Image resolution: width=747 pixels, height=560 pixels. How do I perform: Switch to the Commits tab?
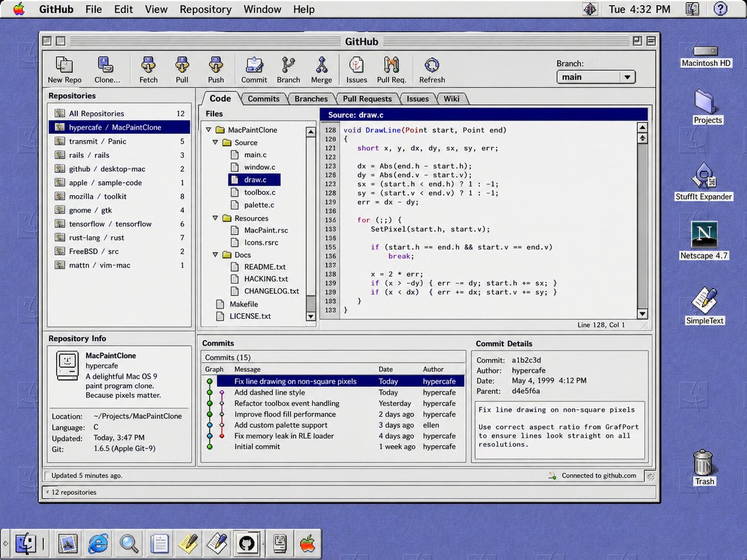click(x=263, y=99)
